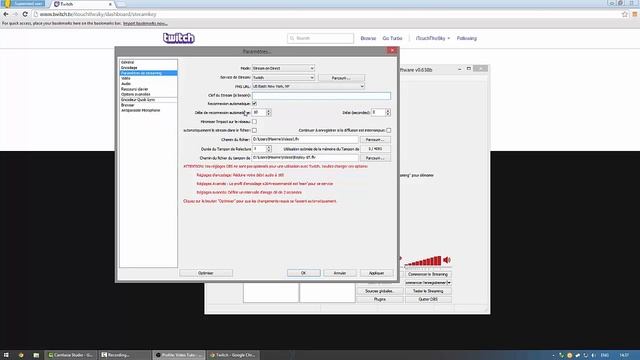The width and height of the screenshot is (640, 360).
Task: Click the browser back arrow
Action: (x=6, y=14)
